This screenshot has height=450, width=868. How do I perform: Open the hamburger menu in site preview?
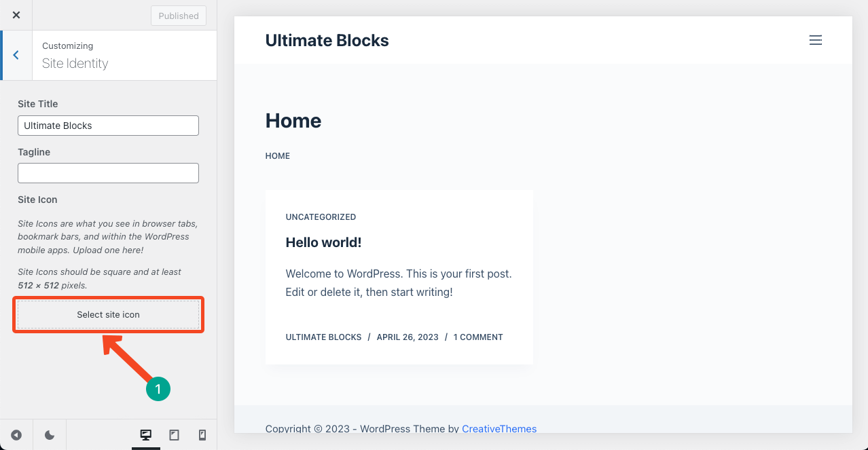click(x=816, y=40)
